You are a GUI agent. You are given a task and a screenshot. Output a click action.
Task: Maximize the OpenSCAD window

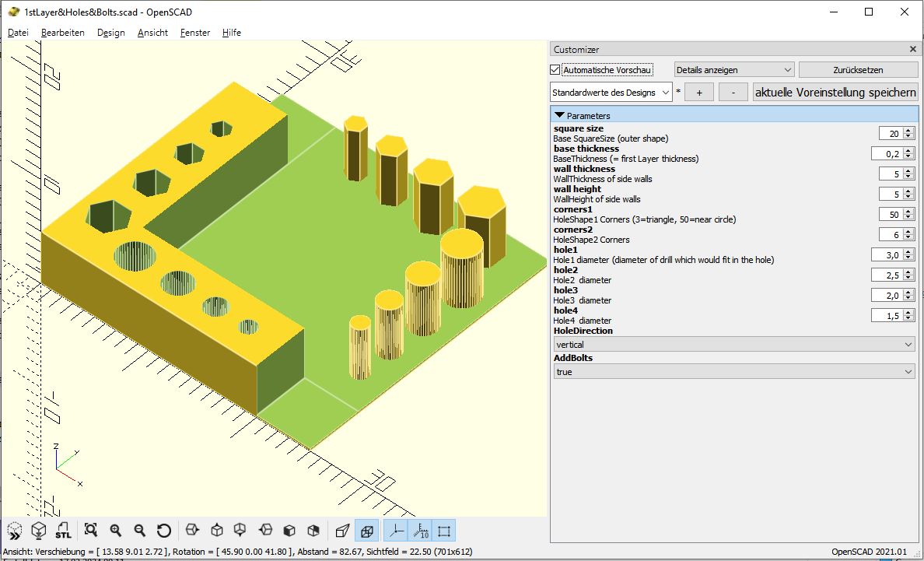click(x=869, y=12)
